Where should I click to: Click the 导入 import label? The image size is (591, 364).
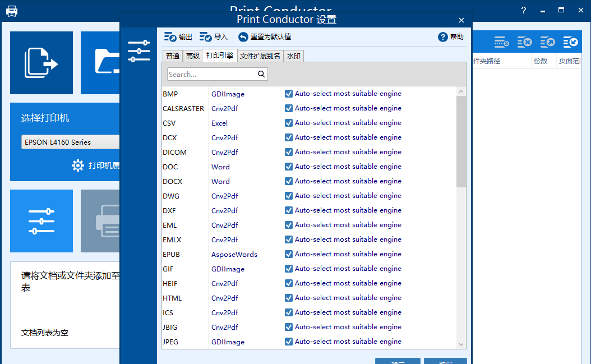tap(221, 37)
